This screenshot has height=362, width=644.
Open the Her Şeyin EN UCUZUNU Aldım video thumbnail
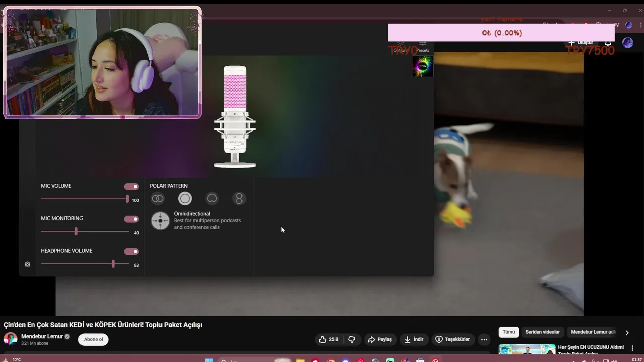tap(527, 349)
